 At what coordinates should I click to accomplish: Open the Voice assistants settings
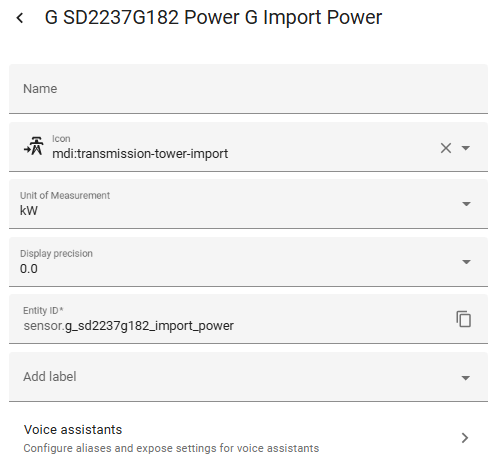[x=248, y=438]
